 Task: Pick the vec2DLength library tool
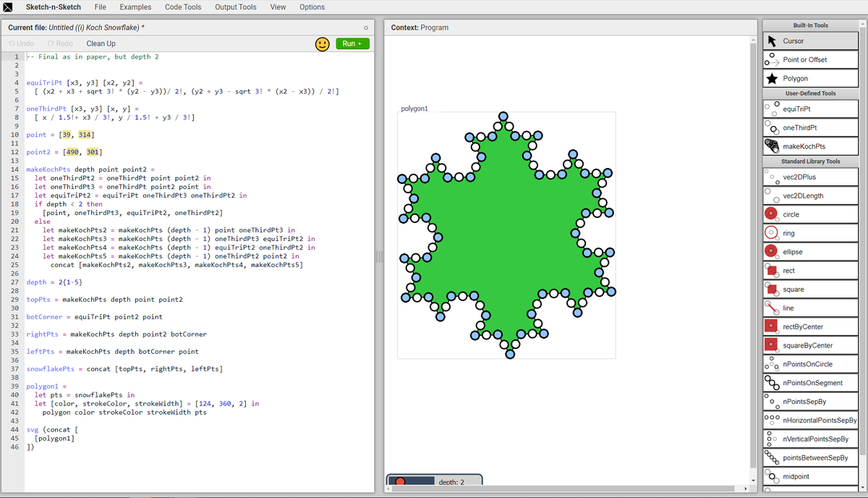811,196
